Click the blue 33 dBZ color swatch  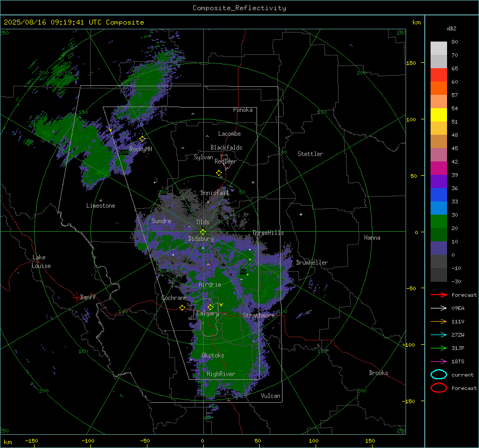439,195
